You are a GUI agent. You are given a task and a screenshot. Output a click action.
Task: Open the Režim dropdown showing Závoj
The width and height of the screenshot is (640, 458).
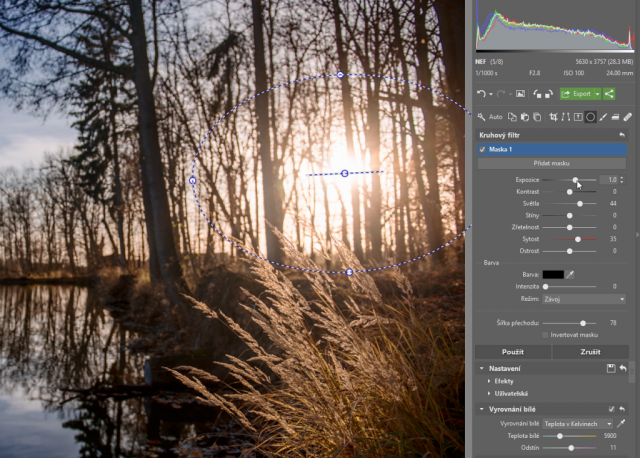pos(584,299)
